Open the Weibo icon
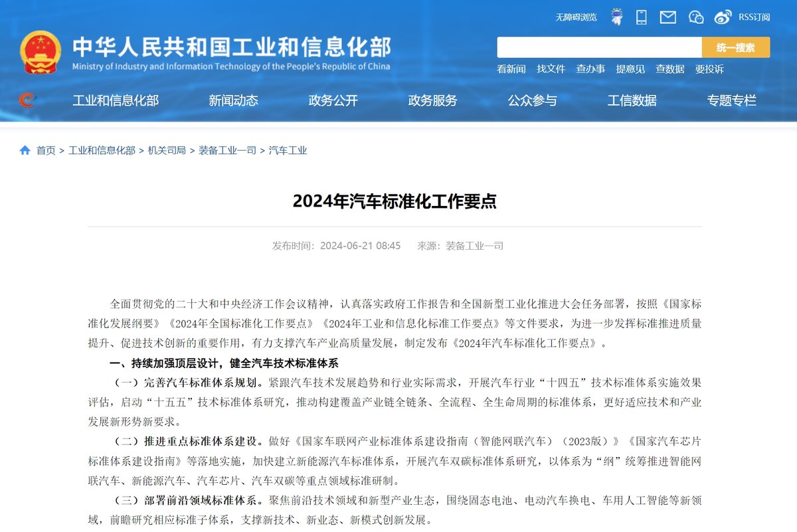This screenshot has height=532, width=797. click(x=723, y=17)
